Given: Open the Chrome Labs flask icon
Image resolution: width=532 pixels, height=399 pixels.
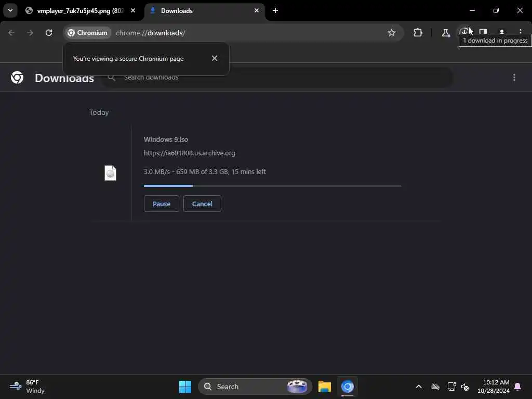Looking at the screenshot, I should coord(445,33).
